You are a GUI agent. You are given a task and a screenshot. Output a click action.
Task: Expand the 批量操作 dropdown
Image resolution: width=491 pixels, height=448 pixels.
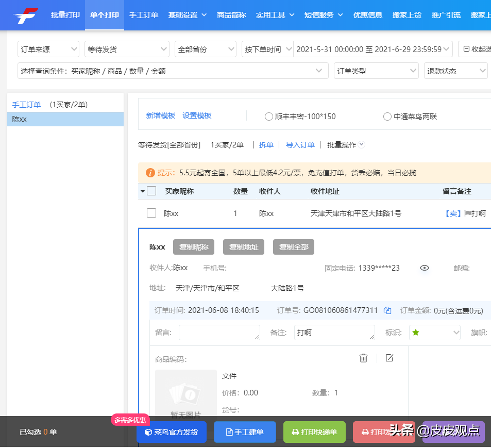(x=345, y=145)
